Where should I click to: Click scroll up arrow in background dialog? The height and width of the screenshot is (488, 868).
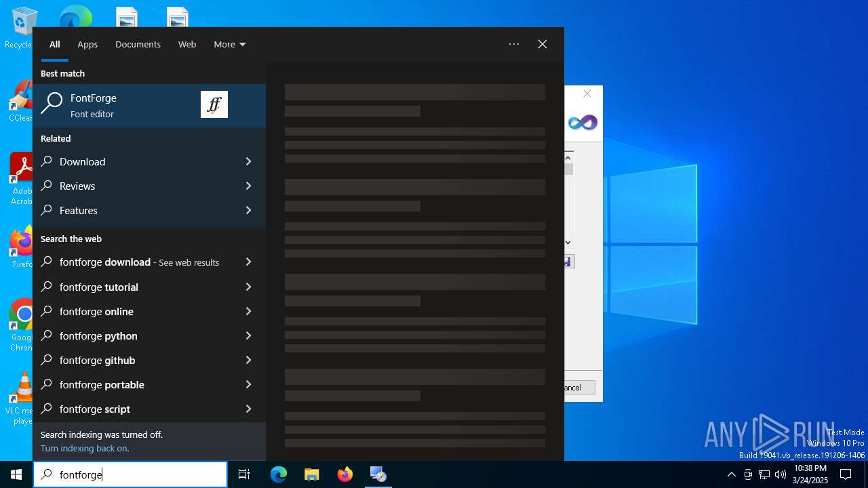coord(568,157)
